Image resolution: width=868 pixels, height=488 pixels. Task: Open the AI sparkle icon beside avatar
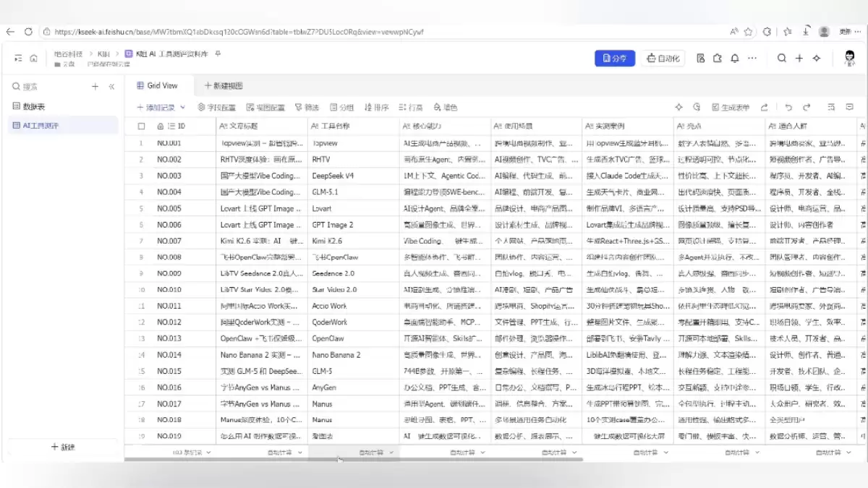[817, 59]
